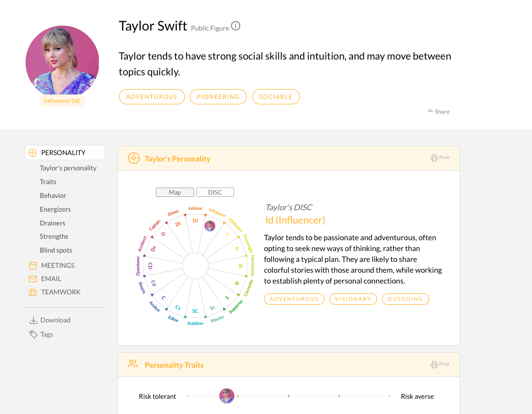Switch the wheel to DISC view
The image size is (532, 414).
click(x=215, y=192)
